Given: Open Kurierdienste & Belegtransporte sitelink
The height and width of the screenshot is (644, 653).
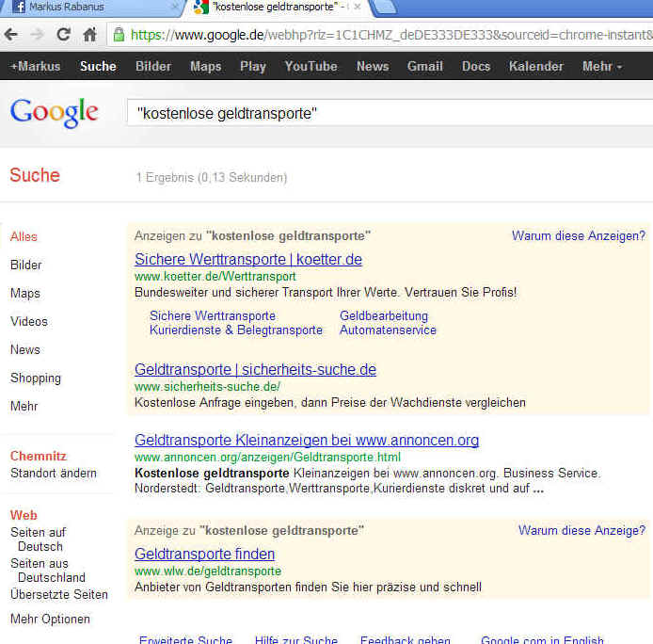Looking at the screenshot, I should [236, 330].
